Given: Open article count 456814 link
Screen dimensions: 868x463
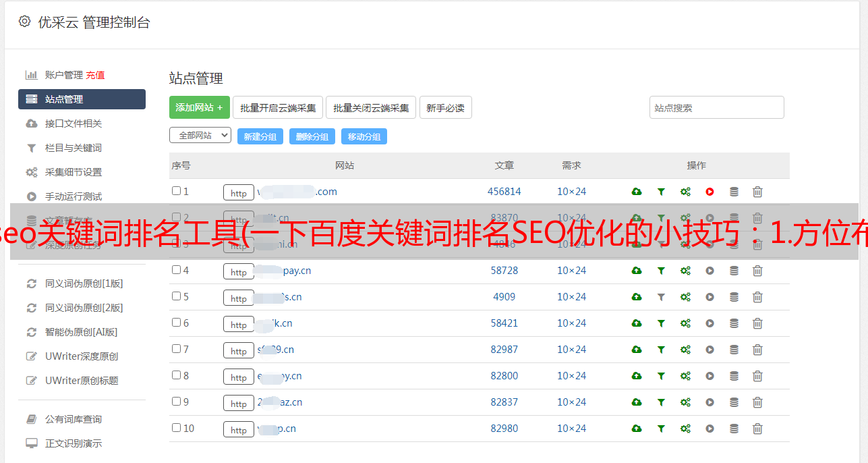Looking at the screenshot, I should 504,192.
